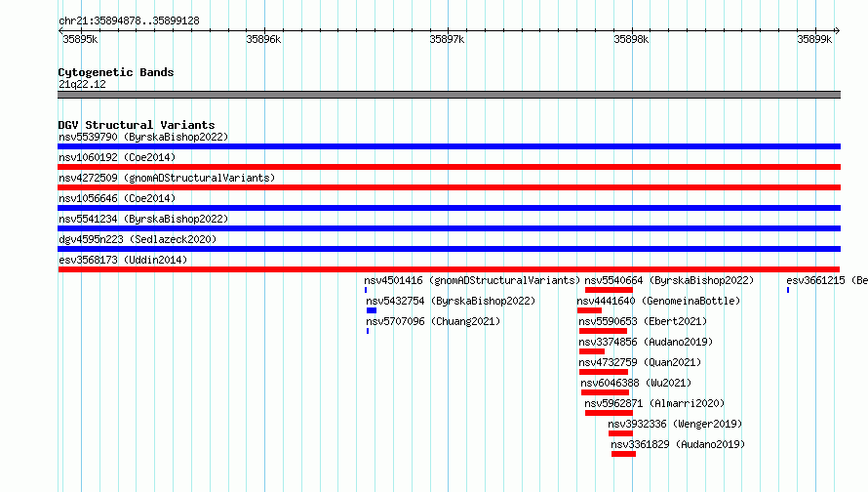
Task: Click the esv3568173 (Uddin2014) label
Action: [123, 260]
